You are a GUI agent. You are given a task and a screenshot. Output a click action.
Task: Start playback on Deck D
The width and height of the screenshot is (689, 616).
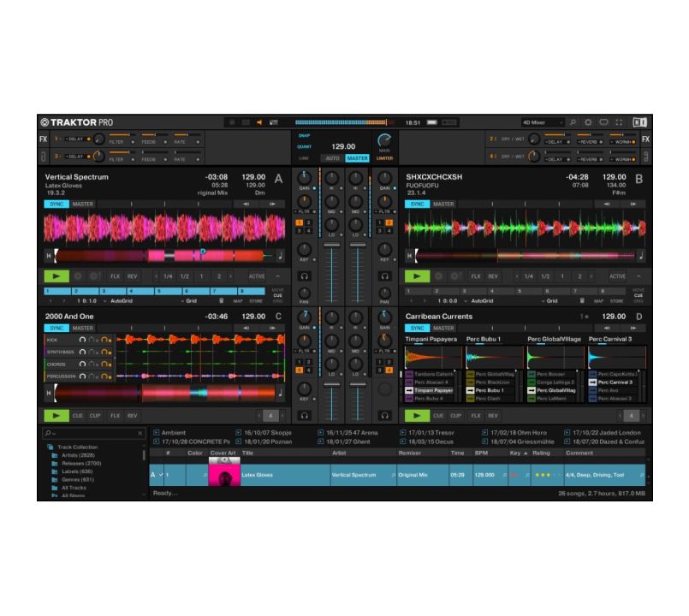coord(417,415)
